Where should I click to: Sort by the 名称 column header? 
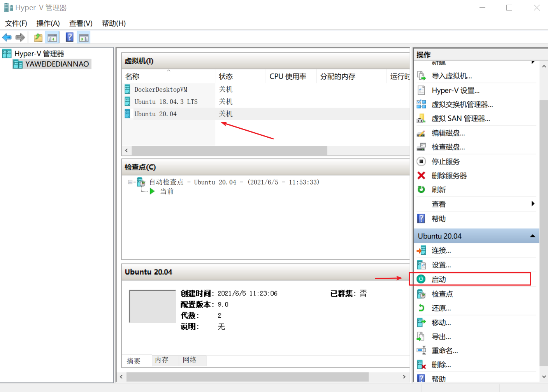point(169,76)
